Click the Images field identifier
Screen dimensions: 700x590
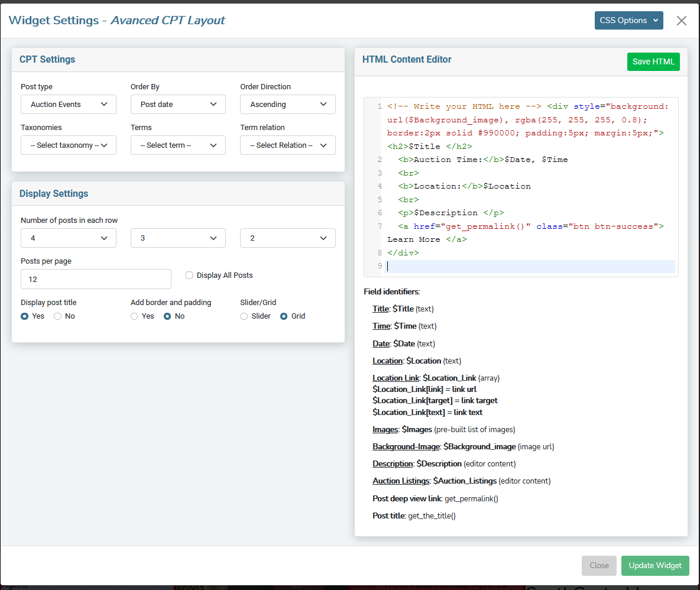click(444, 429)
